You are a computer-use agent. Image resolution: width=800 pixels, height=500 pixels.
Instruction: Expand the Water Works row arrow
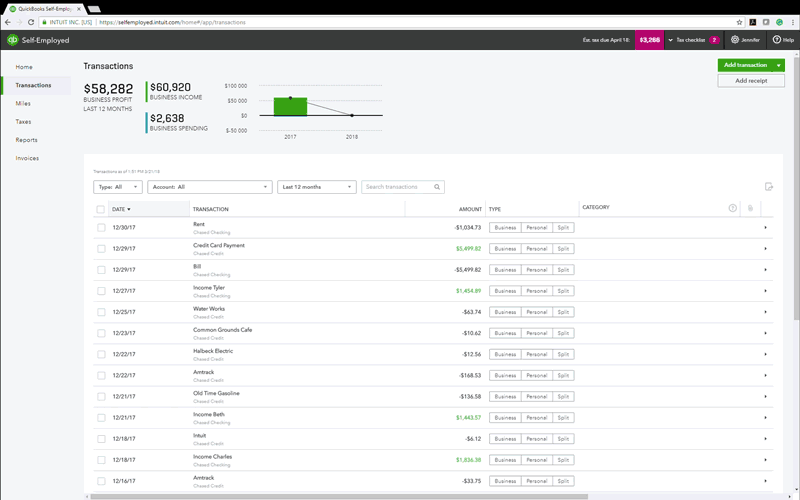[x=765, y=312]
